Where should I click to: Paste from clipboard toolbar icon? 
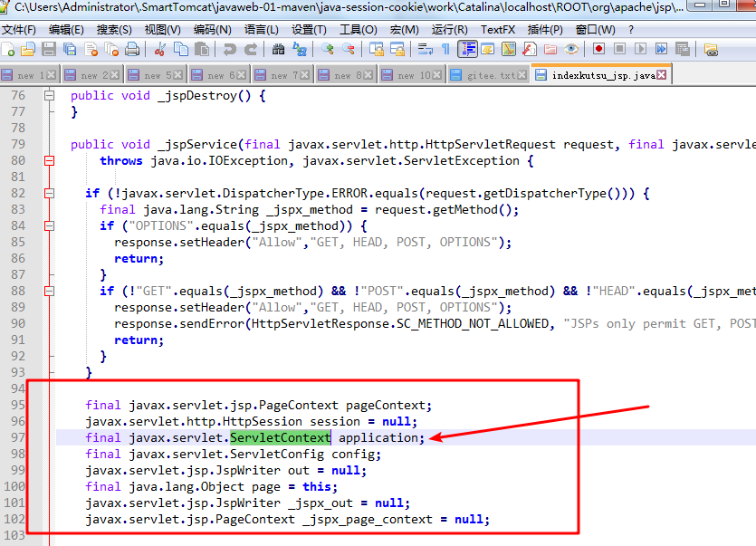(x=202, y=49)
